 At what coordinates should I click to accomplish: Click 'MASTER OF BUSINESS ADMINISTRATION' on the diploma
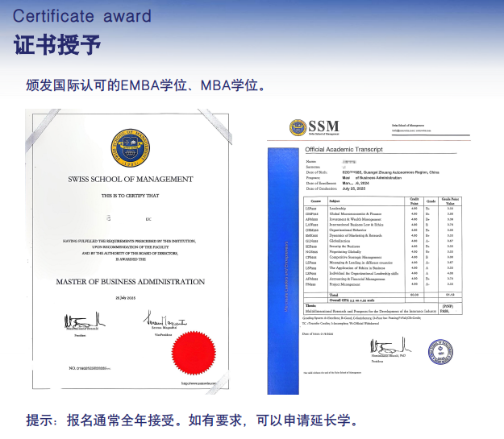pos(131,282)
